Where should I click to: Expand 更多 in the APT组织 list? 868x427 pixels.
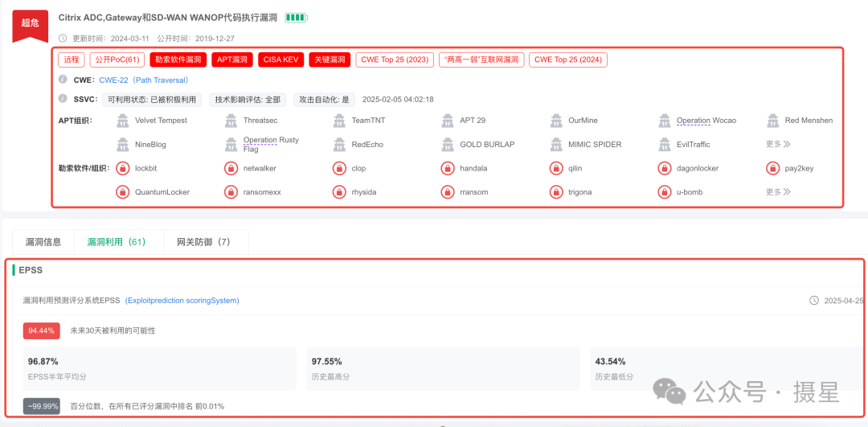[778, 144]
